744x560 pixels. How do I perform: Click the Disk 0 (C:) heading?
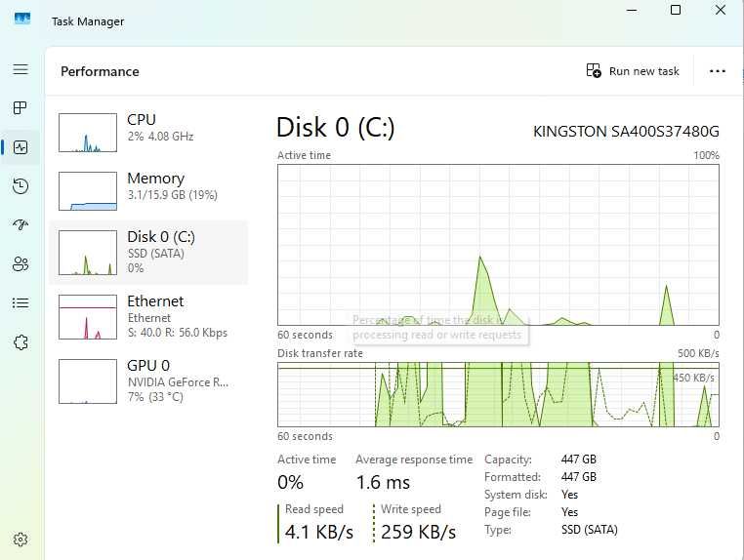[x=336, y=128]
